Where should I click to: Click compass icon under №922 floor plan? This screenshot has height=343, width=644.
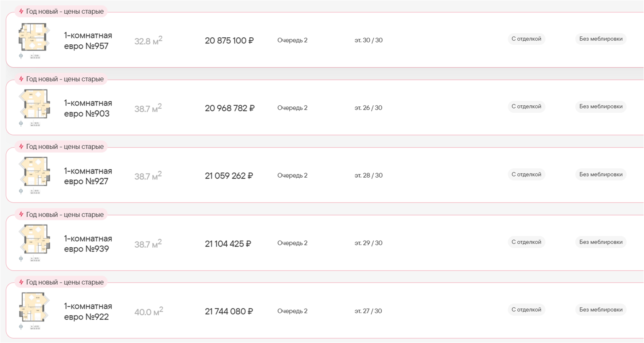(x=21, y=326)
